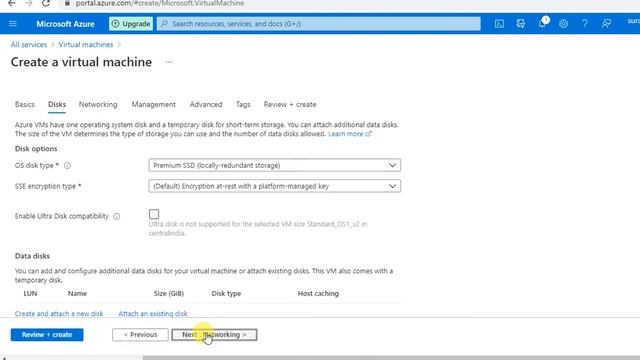Click the site lock icon in address bar
This screenshot has height=360, width=640.
[68, 3]
